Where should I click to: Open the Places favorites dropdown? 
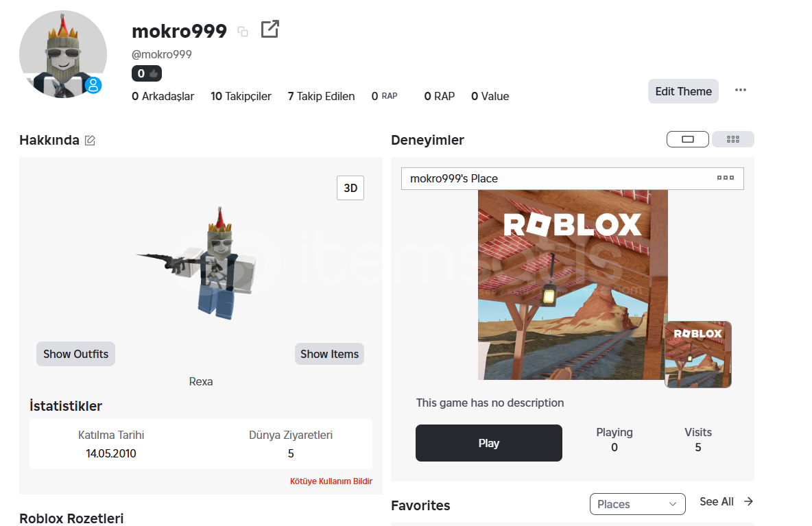[638, 504]
